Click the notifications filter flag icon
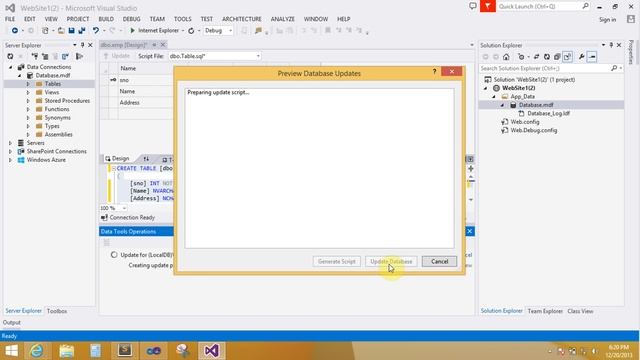The height and width of the screenshot is (360, 640). (488, 6)
